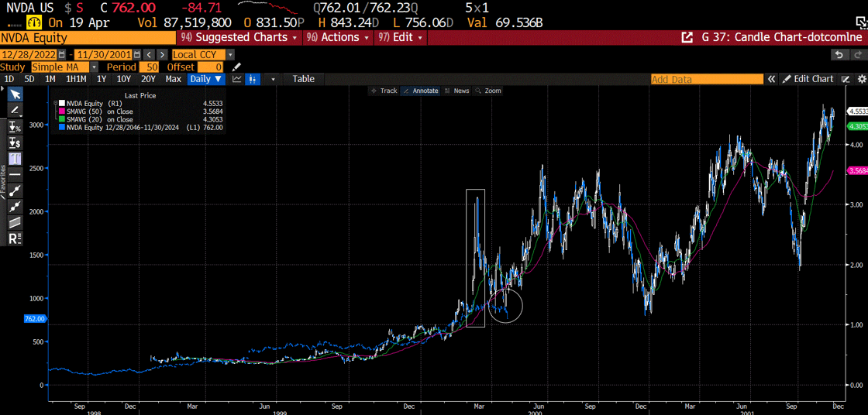
Task: Click the yellow gauge indicator icon
Action: pos(34,23)
